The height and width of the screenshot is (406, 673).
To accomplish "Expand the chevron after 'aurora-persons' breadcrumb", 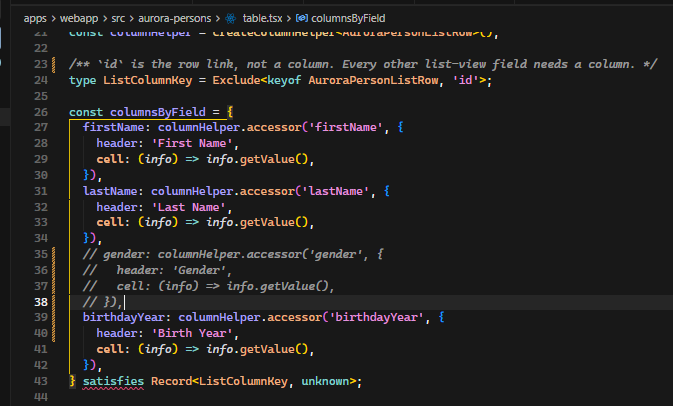I will [x=218, y=18].
